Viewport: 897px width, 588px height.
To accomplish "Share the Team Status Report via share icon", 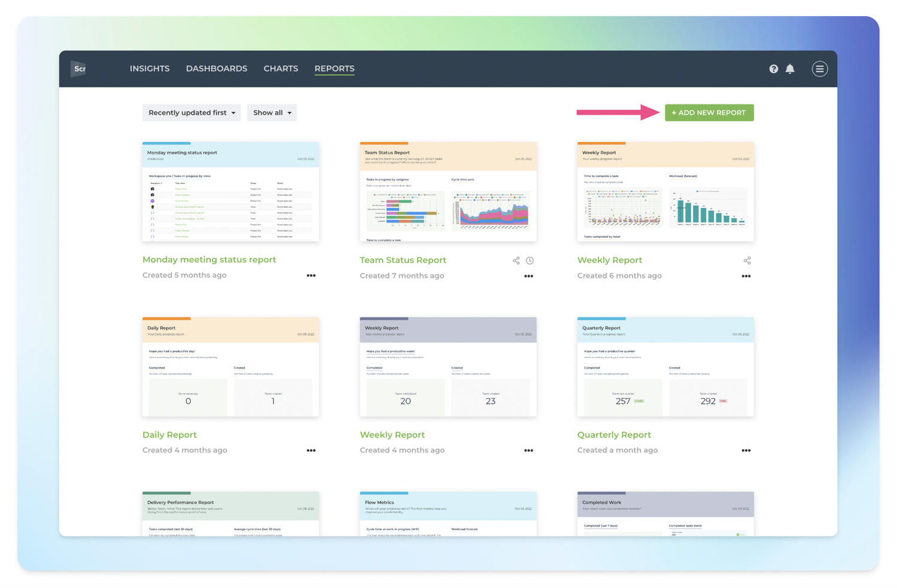I will click(x=516, y=261).
